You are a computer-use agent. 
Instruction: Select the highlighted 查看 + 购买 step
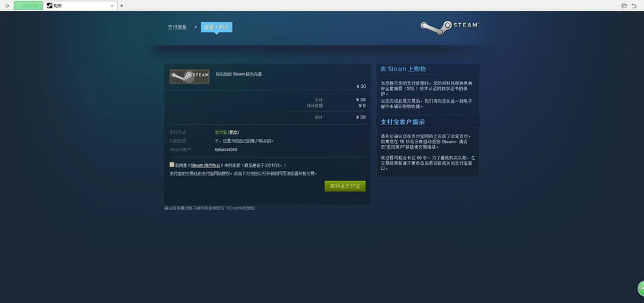pos(217,27)
